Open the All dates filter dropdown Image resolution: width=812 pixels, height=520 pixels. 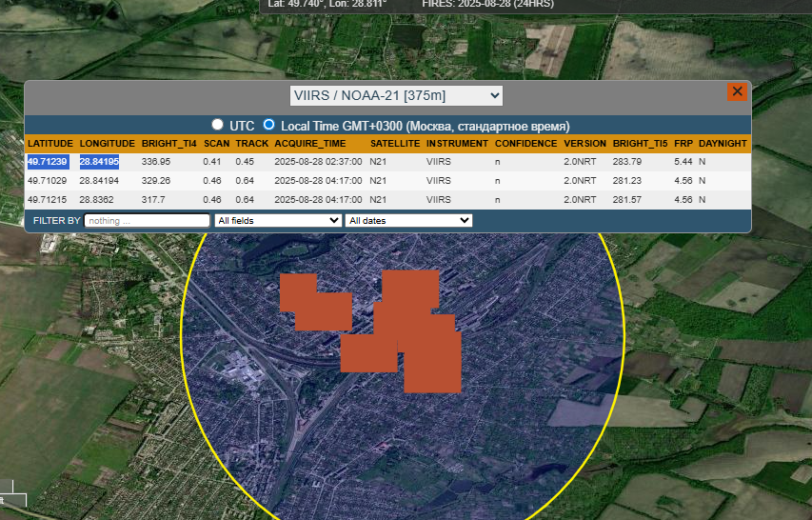(x=408, y=221)
